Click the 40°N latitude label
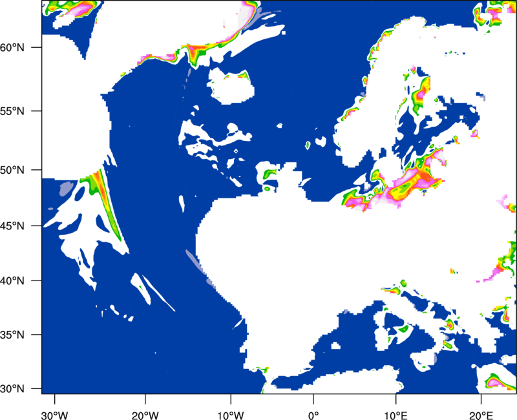 12,281
